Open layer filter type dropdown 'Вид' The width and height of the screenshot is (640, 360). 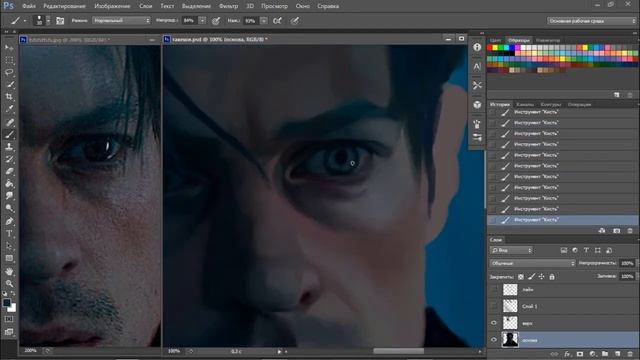tap(511, 250)
